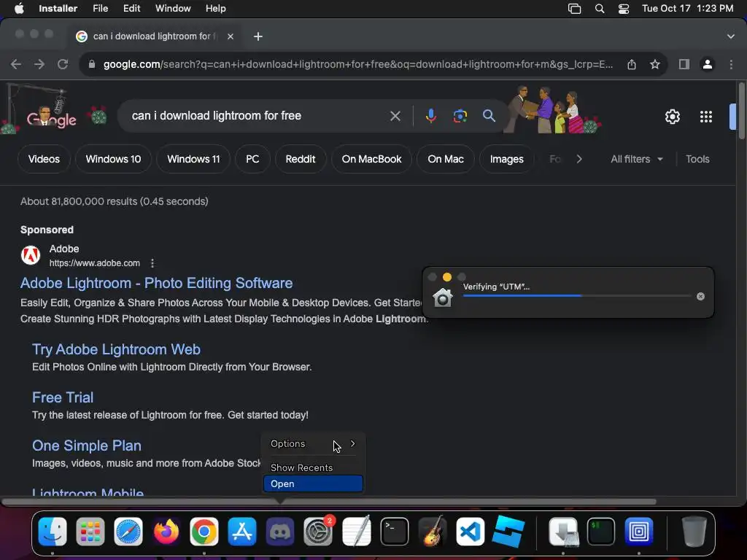Viewport: 747px width, 560px height.
Task: Open Finder from the dock
Action: [53, 532]
